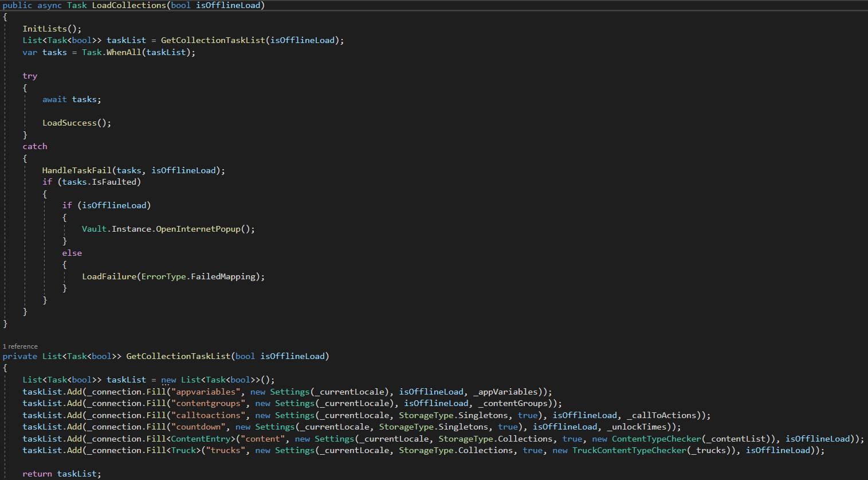Click WhenAll in Task.WhenAll(taskList)
The image size is (868, 480).
tap(124, 52)
